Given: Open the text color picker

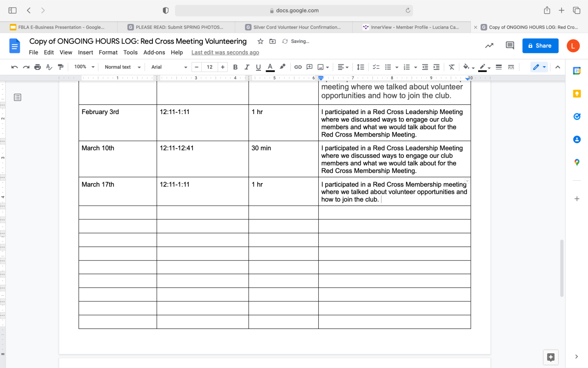Looking at the screenshot, I should click(x=270, y=67).
